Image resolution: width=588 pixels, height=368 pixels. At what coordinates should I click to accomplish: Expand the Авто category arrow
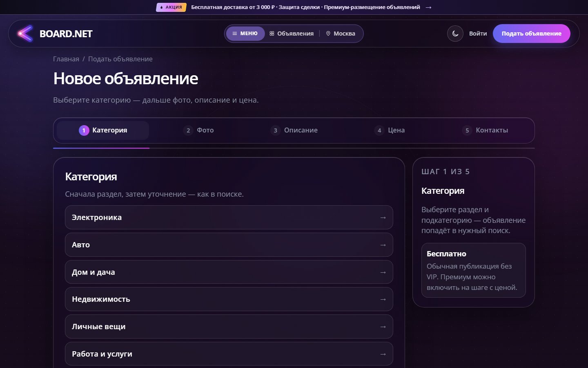coord(383,245)
